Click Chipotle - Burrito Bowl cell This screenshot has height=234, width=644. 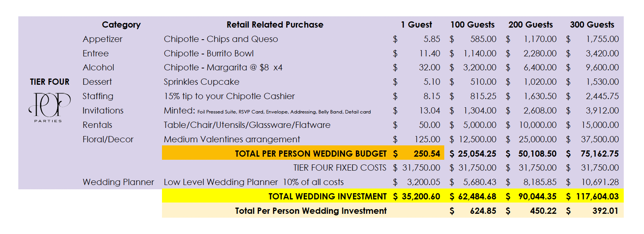(x=209, y=53)
